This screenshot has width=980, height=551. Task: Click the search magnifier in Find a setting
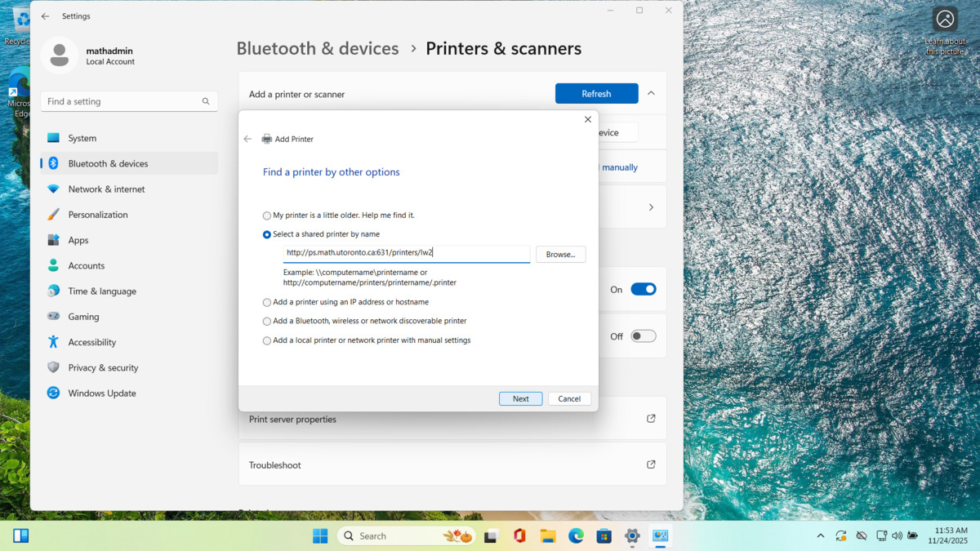click(206, 101)
